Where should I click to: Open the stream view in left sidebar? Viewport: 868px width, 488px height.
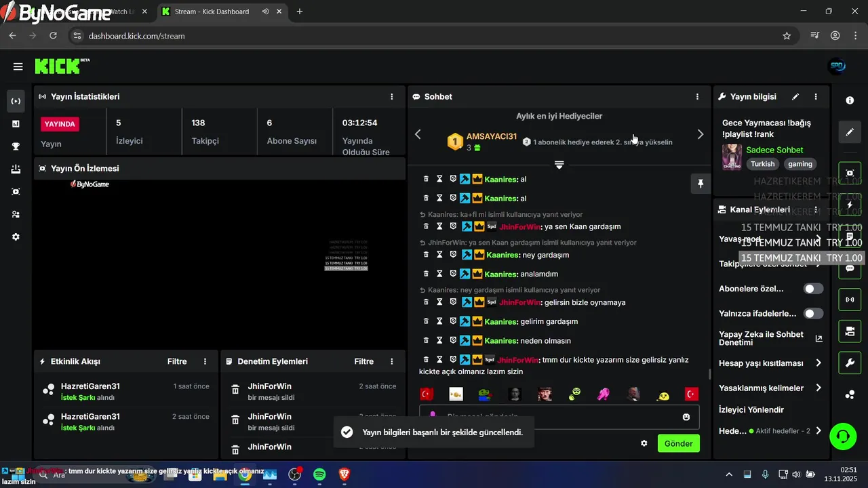pos(16,101)
